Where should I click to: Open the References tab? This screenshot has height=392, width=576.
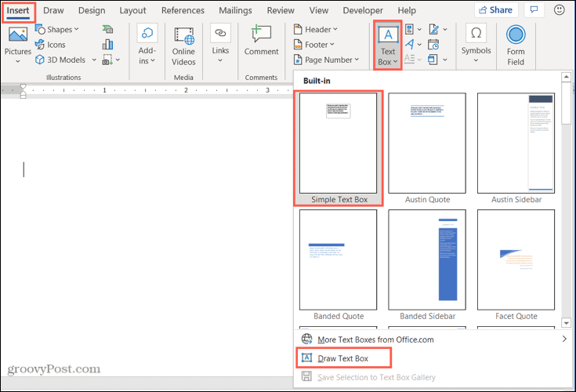183,11
